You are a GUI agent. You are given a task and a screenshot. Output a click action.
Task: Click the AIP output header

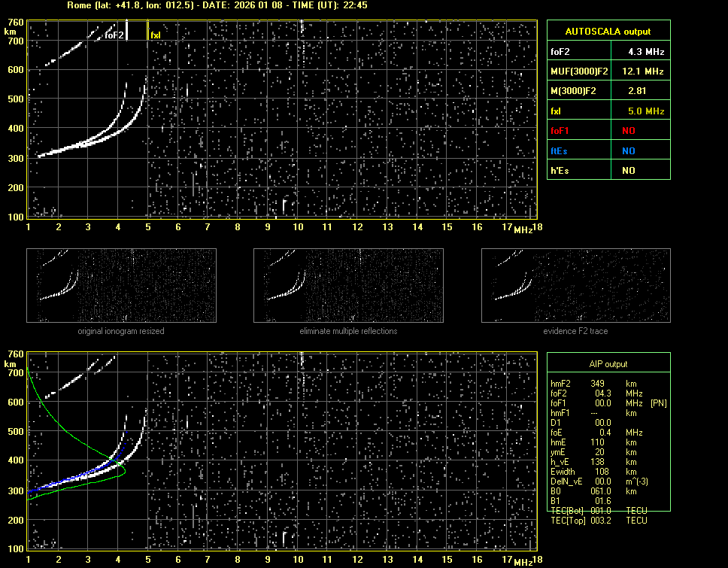pos(608,363)
